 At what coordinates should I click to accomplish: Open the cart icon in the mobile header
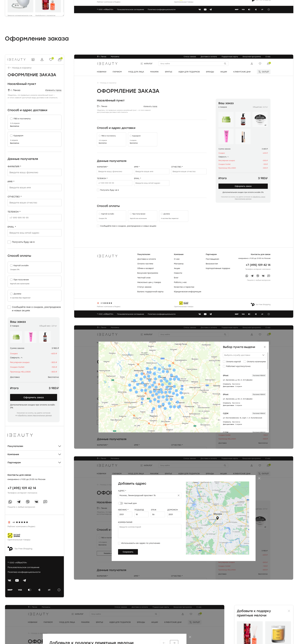coord(59,59)
